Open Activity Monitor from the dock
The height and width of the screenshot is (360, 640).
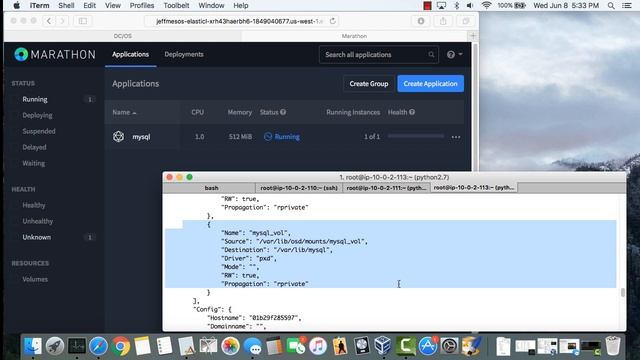77,346
